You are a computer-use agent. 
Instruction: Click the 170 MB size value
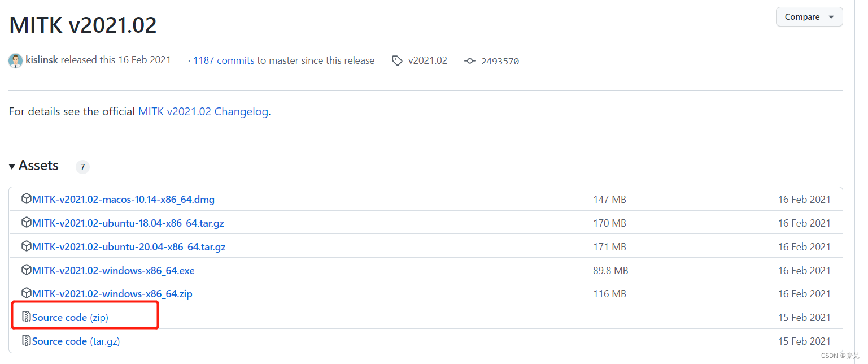click(609, 223)
